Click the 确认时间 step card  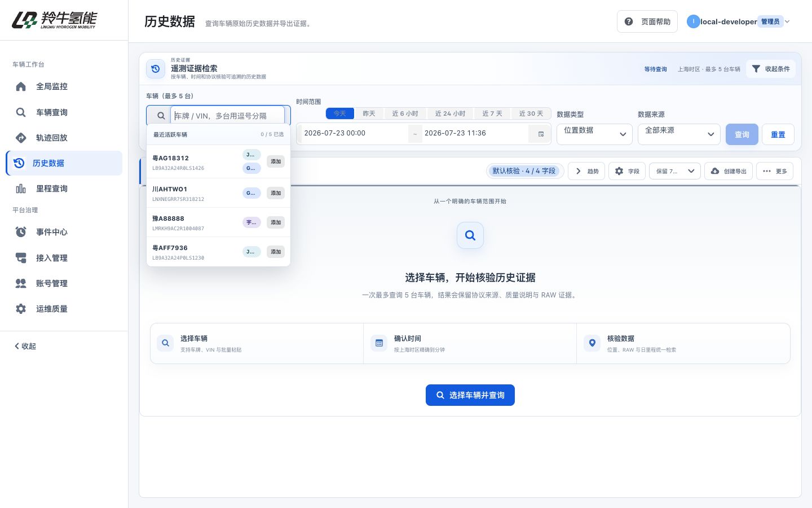click(470, 343)
